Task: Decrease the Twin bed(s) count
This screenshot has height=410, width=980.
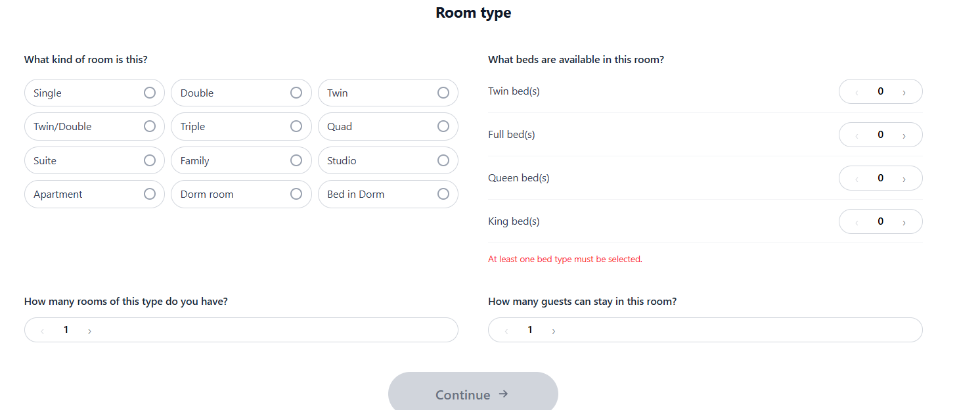Action: point(857,92)
